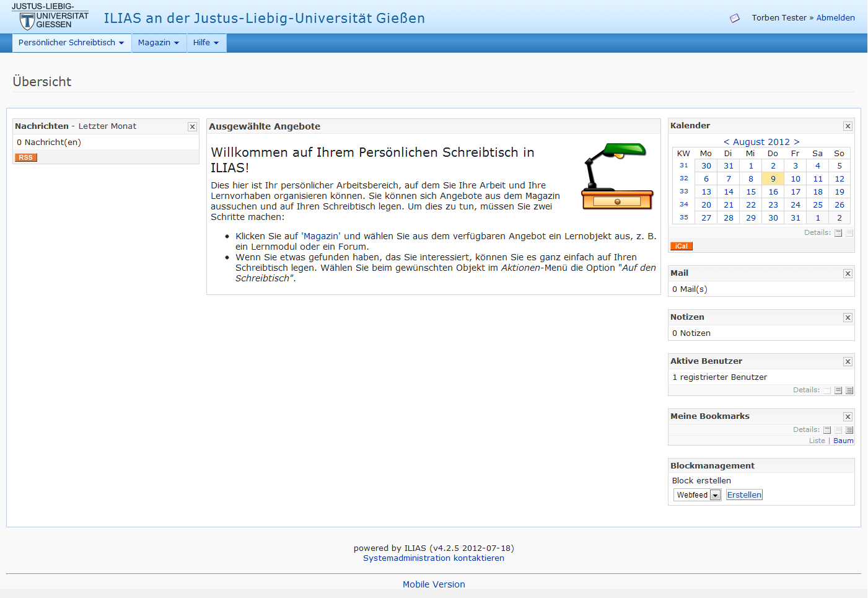The height and width of the screenshot is (598, 868).
Task: Close the Aktive Benutzer block
Action: click(848, 362)
